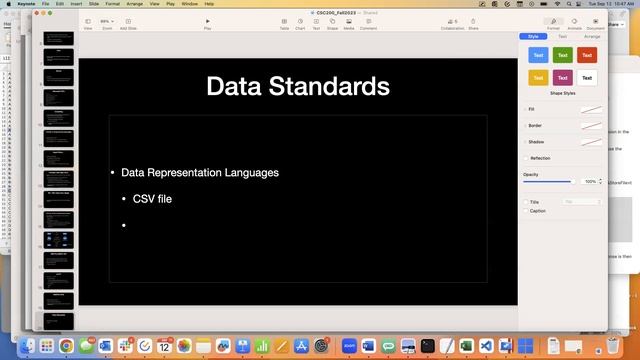Open Microsoft Word from the Dock

click(369, 346)
